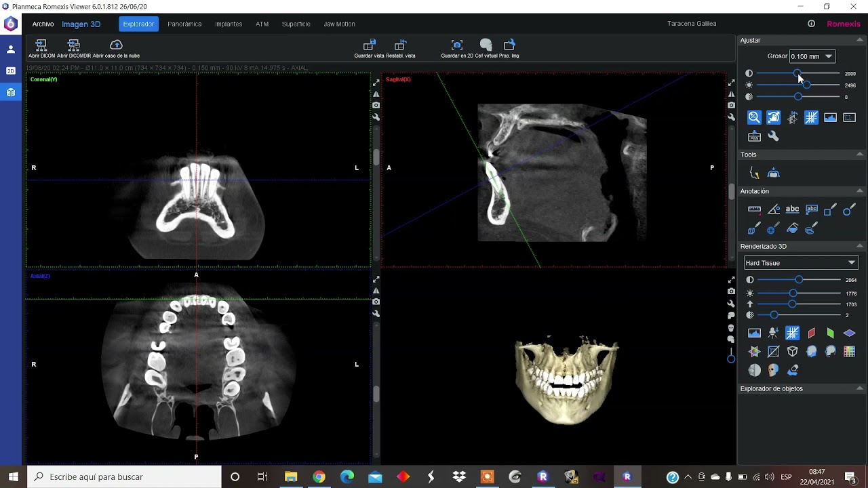868x488 pixels.
Task: Collapse the Tools panel
Action: pyautogui.click(x=860, y=155)
